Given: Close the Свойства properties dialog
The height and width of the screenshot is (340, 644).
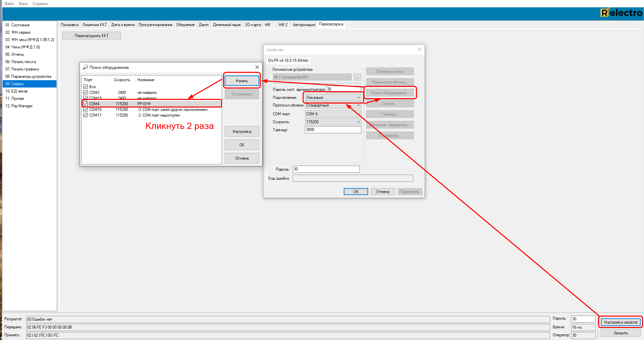Looking at the screenshot, I should (x=419, y=49).
